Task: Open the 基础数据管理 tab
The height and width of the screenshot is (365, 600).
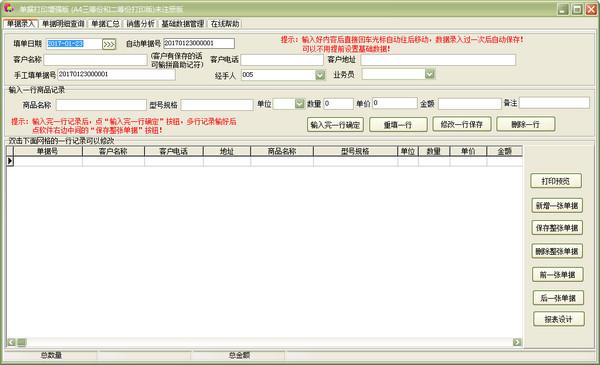Action: tap(183, 24)
